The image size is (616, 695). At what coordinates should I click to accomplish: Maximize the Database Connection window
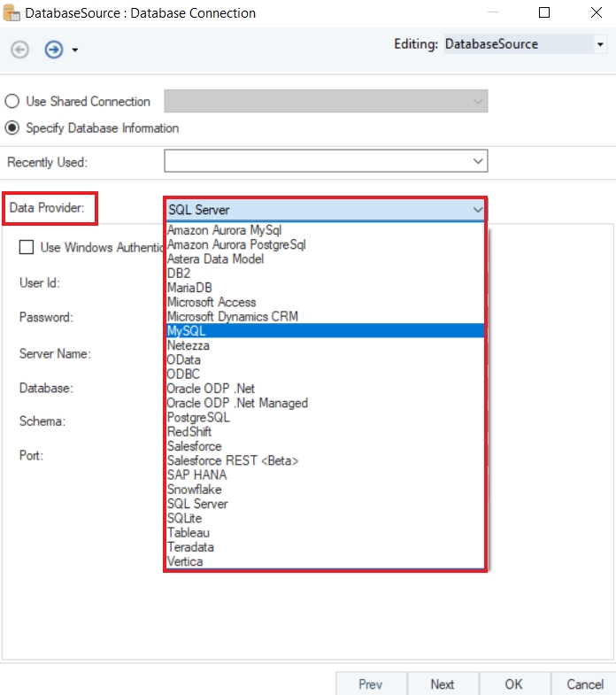click(x=544, y=12)
